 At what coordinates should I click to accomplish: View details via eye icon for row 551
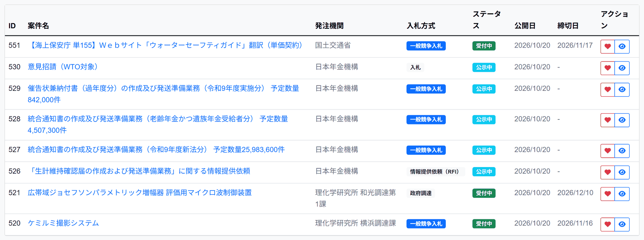(622, 46)
